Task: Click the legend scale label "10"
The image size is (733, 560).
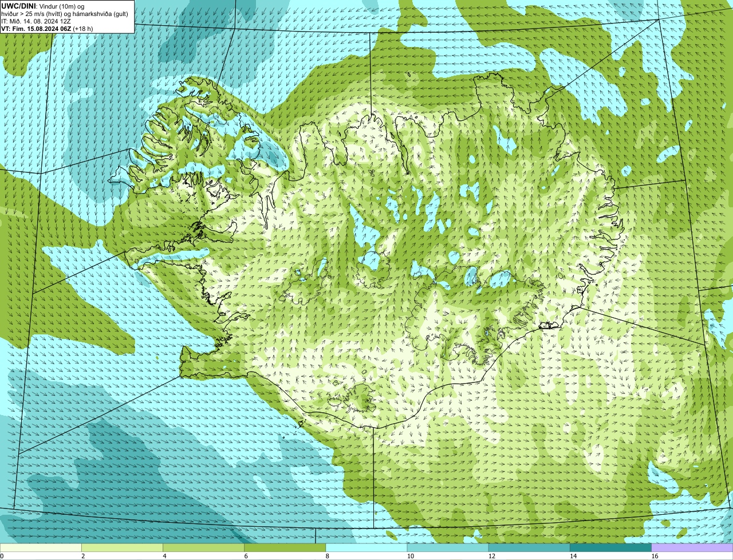Action: click(410, 556)
